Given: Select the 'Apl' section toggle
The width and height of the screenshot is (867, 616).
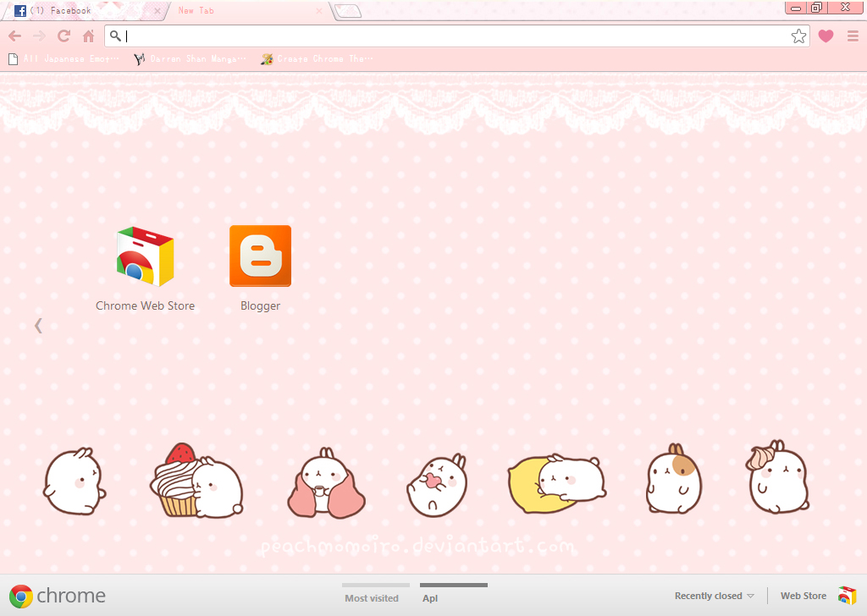Looking at the screenshot, I should [430, 598].
